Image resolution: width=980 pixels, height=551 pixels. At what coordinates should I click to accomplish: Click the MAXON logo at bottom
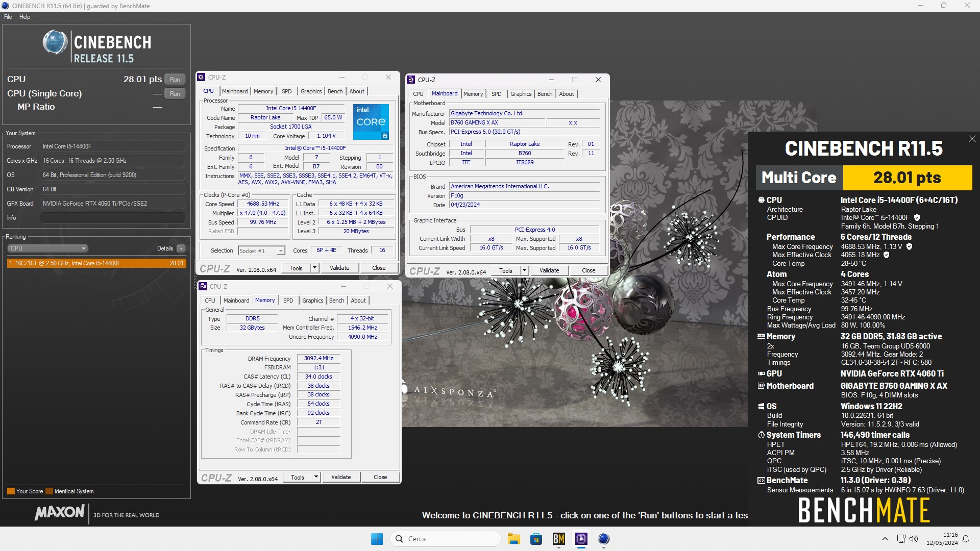click(60, 512)
